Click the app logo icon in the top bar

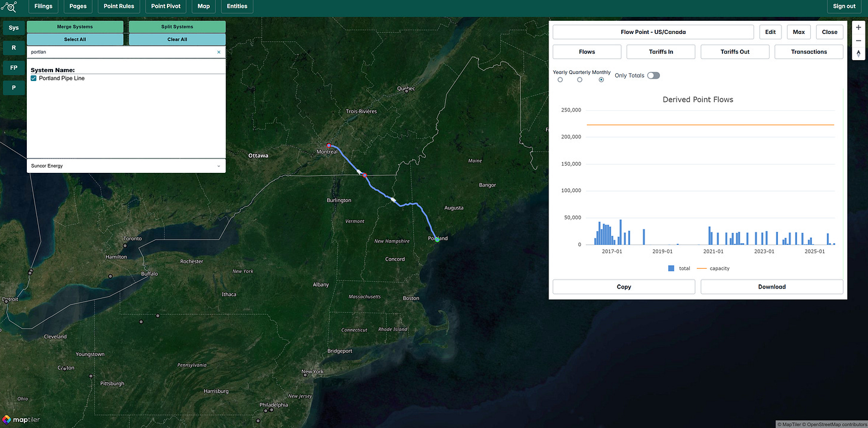click(9, 7)
